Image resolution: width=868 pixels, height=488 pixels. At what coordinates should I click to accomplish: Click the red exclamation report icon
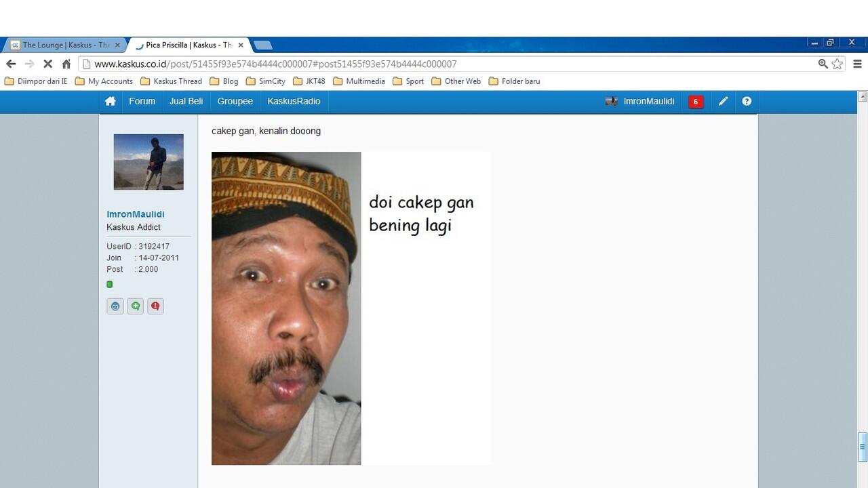click(x=155, y=306)
